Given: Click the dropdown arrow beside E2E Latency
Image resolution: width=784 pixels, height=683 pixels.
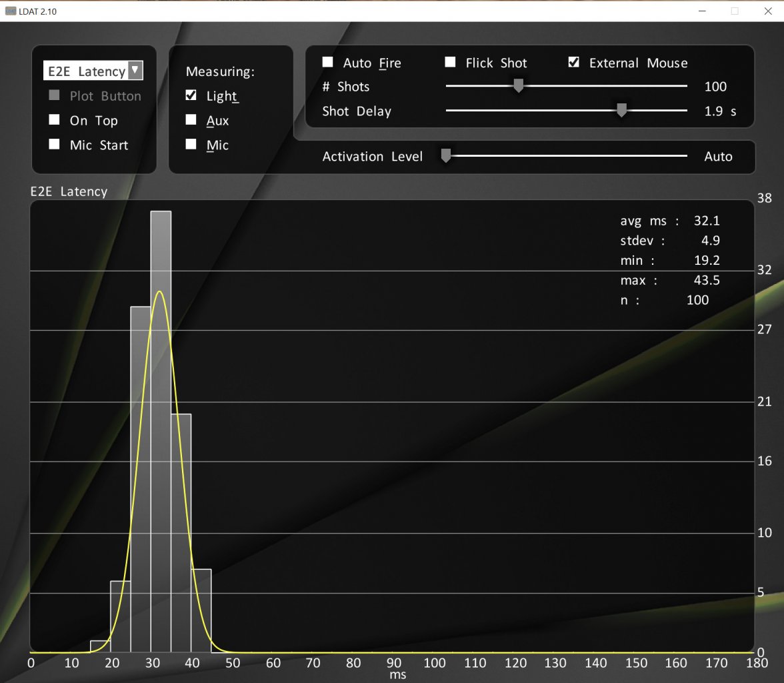Looking at the screenshot, I should tap(135, 71).
